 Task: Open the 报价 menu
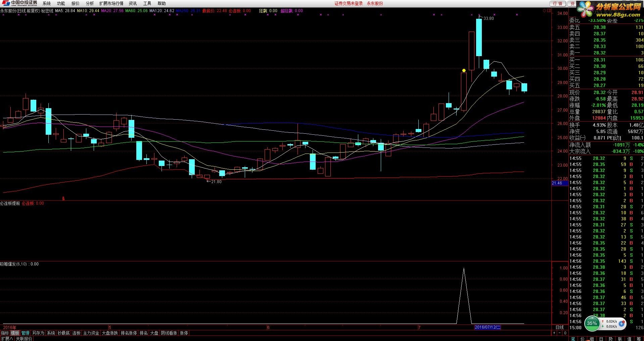76,3
